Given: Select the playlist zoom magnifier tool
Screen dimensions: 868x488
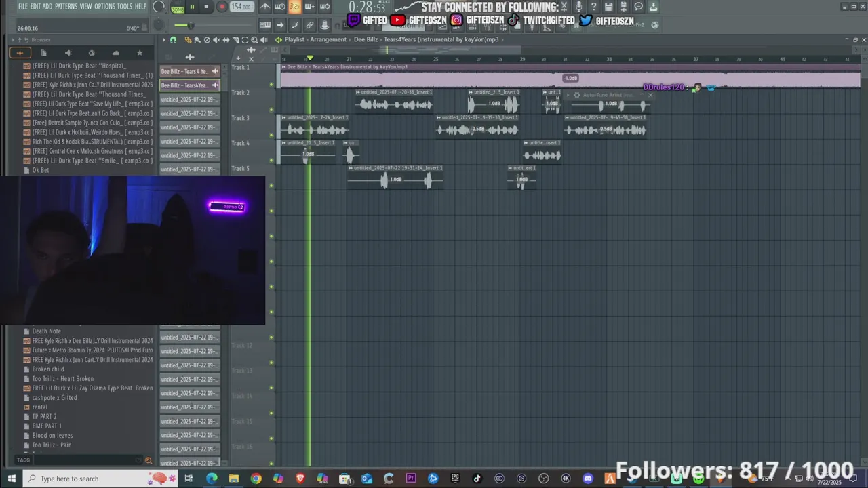Looking at the screenshot, I should [254, 40].
